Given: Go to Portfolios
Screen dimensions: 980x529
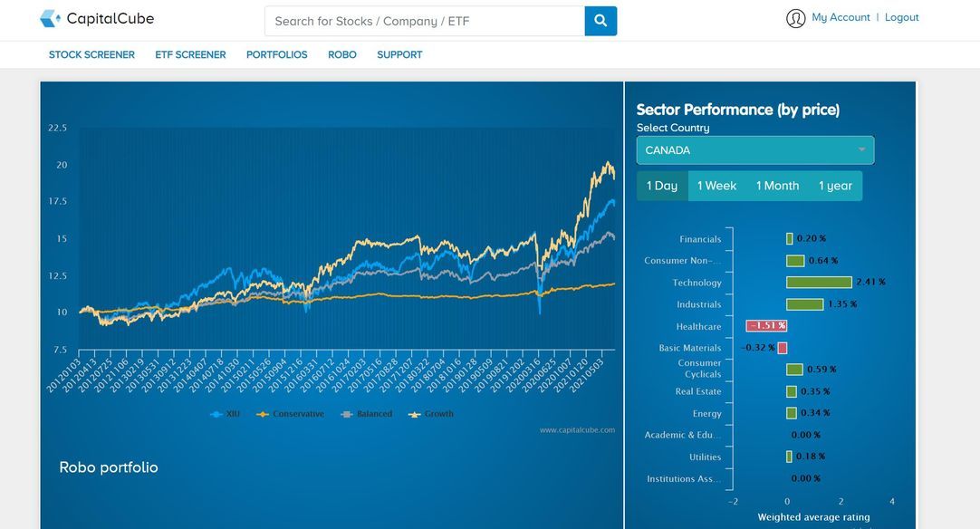Looking at the screenshot, I should click(x=276, y=54).
